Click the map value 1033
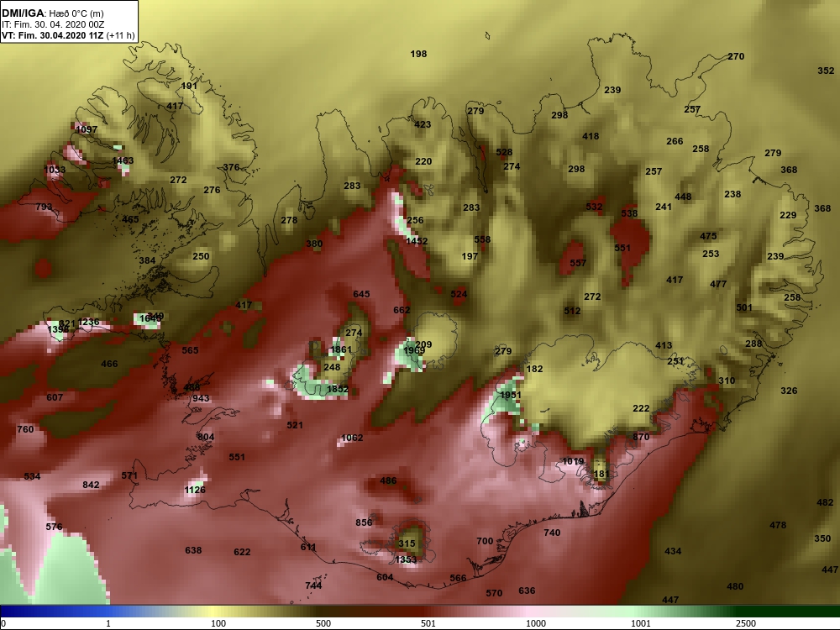This screenshot has width=840, height=630. 54,170
